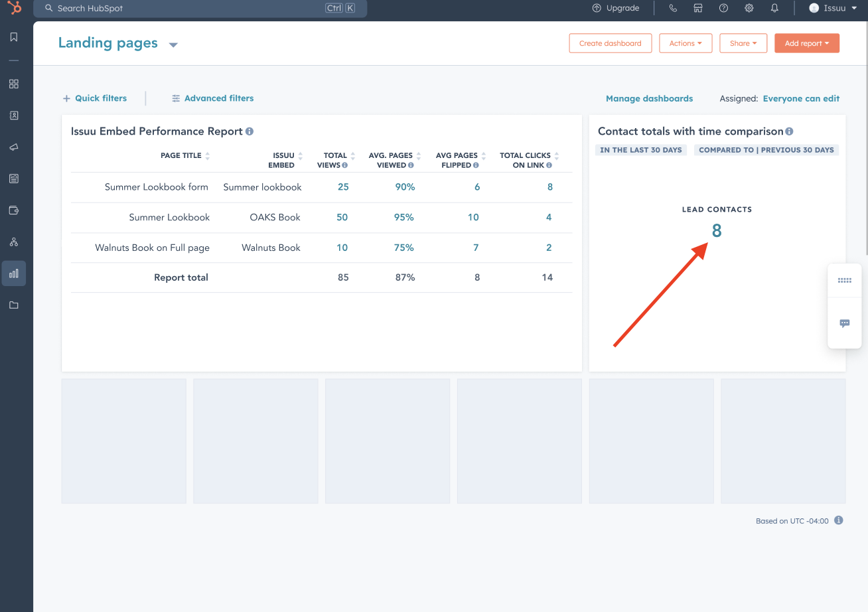The height and width of the screenshot is (612, 868).
Task: Click total clicks 2 in Walnuts Book row
Action: (x=549, y=248)
